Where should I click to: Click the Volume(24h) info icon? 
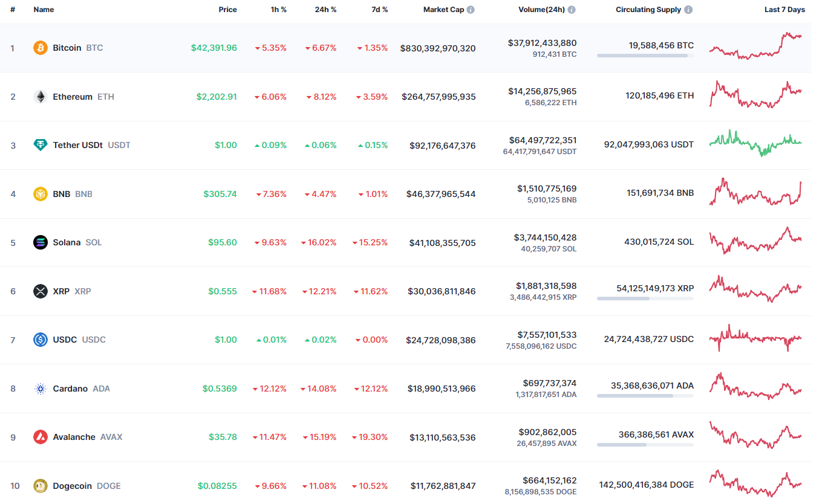point(572,10)
